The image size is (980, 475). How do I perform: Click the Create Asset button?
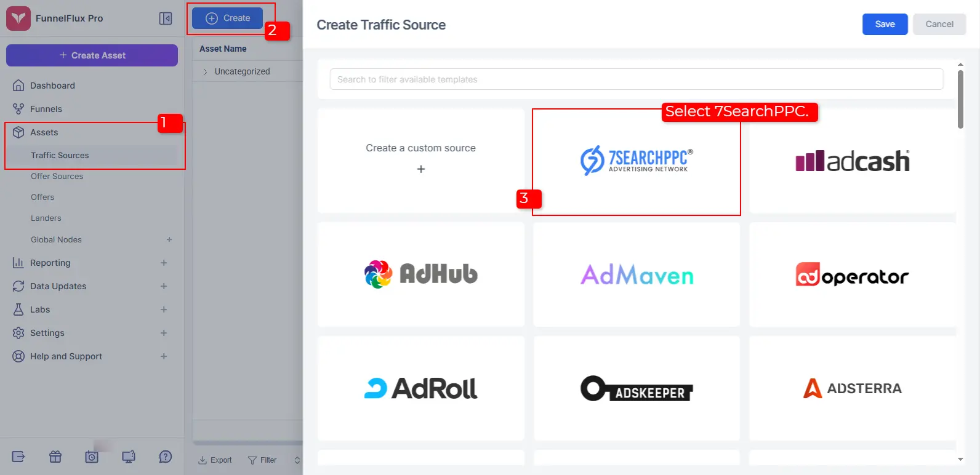coord(92,55)
